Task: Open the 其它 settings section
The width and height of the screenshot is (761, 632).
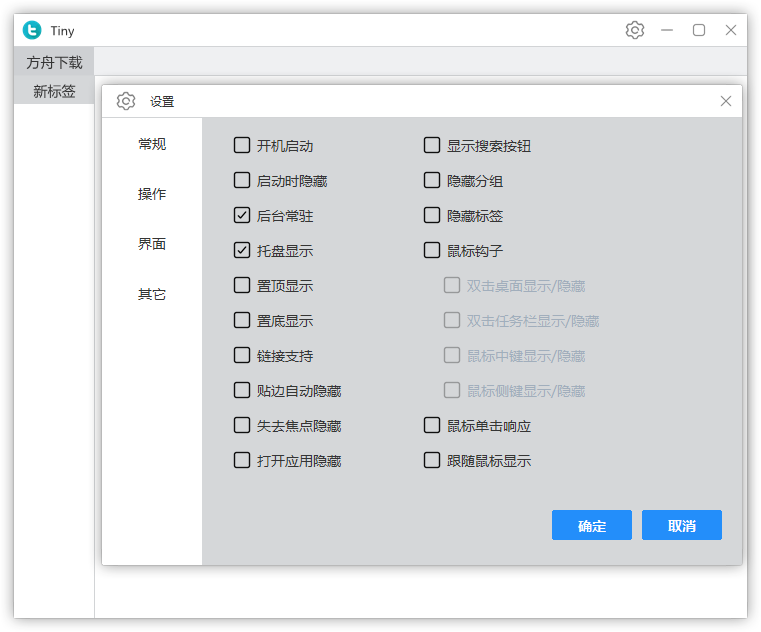Action: (x=152, y=294)
